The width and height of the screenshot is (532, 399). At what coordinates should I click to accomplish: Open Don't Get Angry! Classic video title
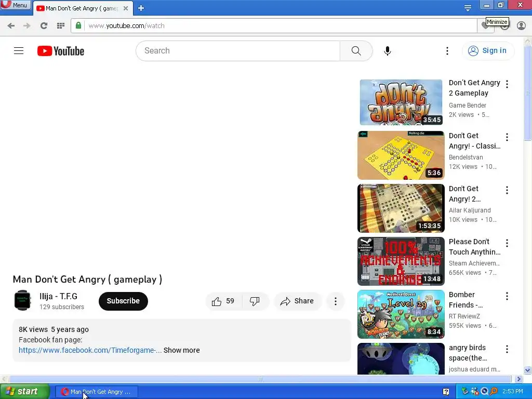coord(474,141)
